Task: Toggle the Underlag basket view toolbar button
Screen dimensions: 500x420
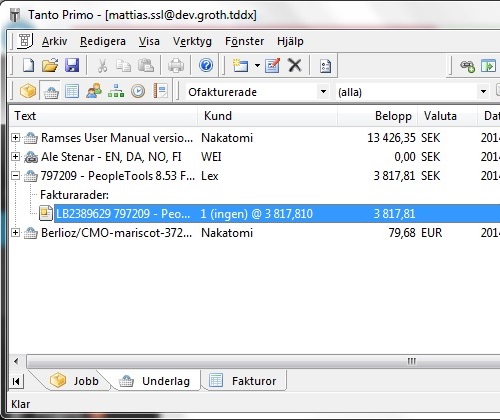Action: [50, 91]
